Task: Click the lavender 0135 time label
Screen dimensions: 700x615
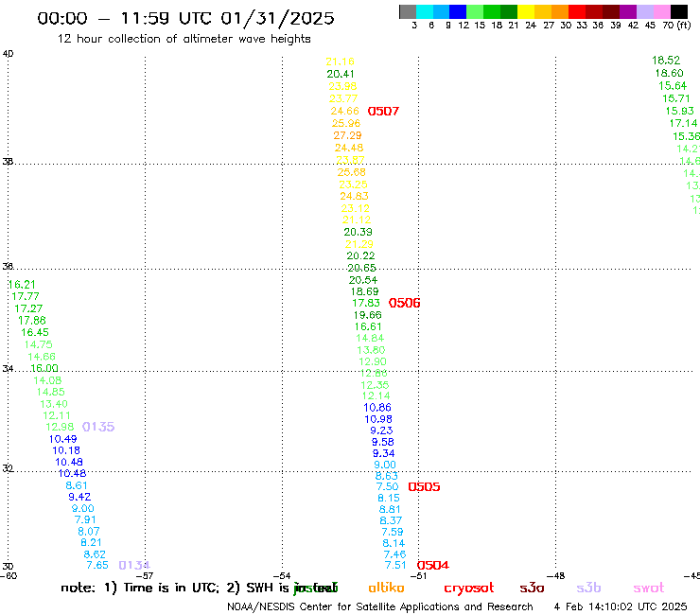Action: tap(98, 427)
